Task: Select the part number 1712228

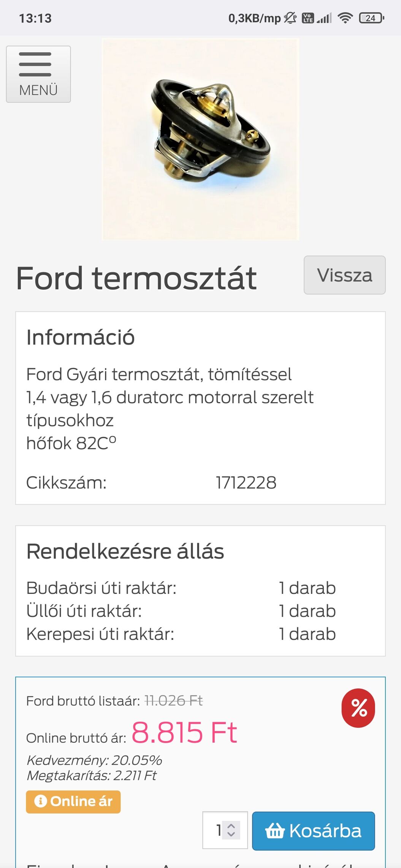Action: (x=246, y=483)
